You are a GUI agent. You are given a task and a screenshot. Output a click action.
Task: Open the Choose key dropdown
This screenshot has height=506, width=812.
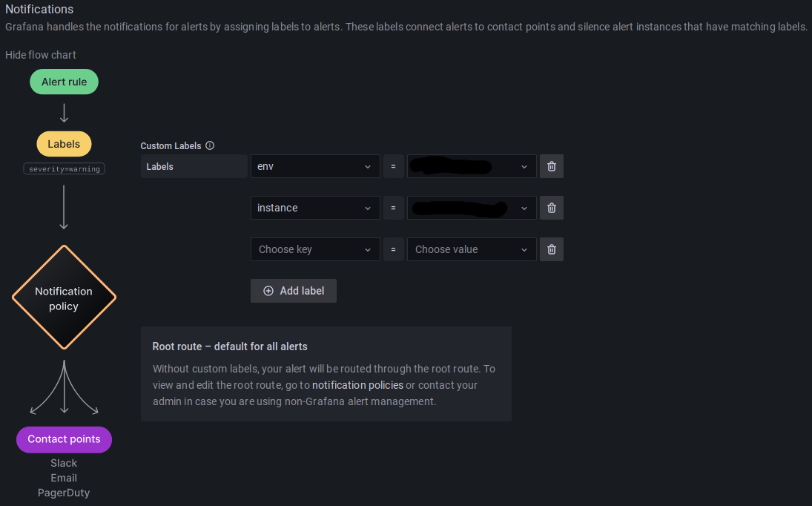tap(315, 249)
